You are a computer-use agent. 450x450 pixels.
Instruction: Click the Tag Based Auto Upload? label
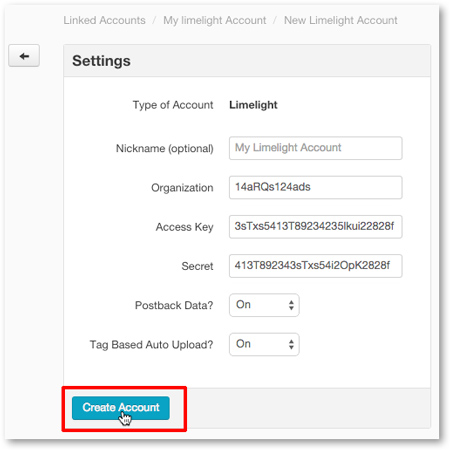[152, 345]
